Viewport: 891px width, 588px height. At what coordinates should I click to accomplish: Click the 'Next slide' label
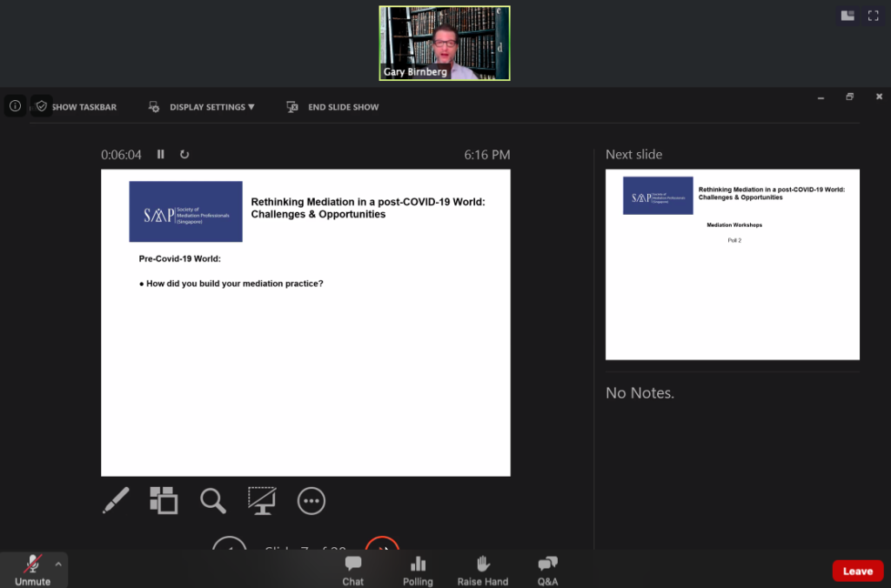coord(633,155)
